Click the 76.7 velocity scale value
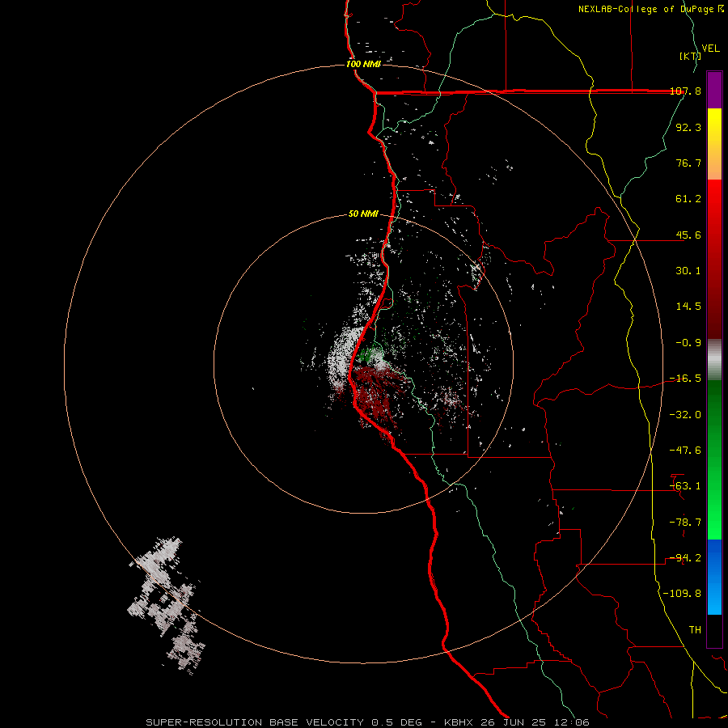728x728 pixels. click(688, 163)
